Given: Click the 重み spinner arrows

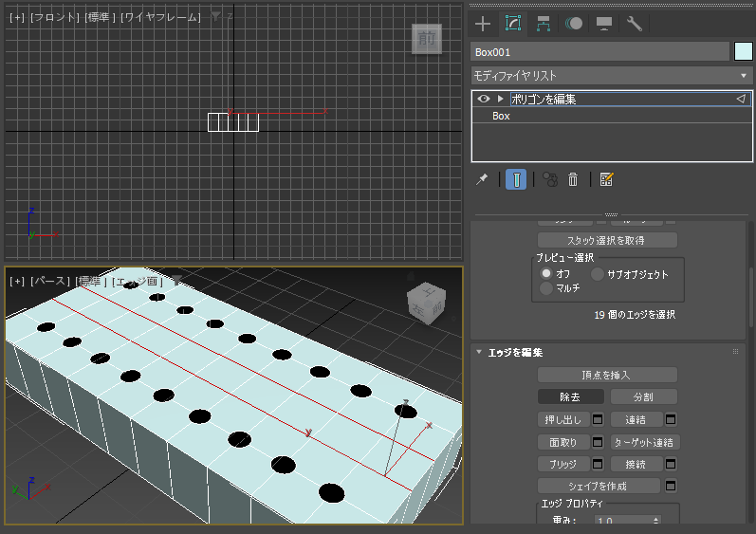Looking at the screenshot, I should [655, 521].
